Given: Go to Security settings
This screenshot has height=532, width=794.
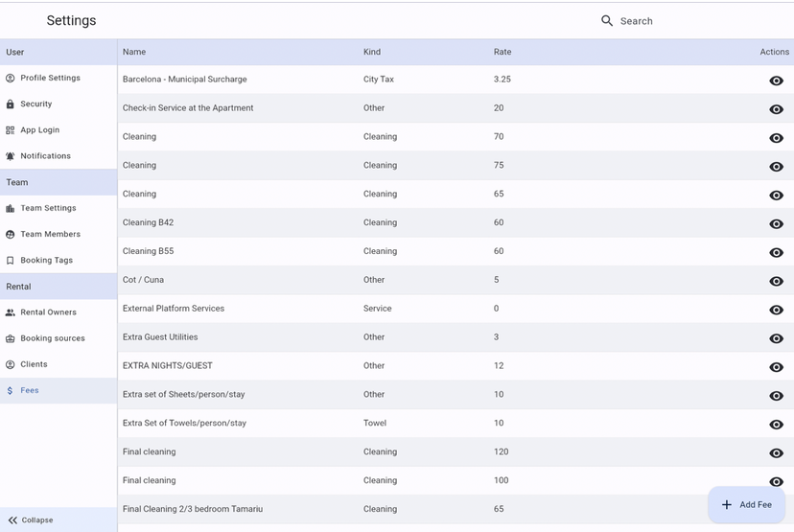Looking at the screenshot, I should click(x=58, y=104).
